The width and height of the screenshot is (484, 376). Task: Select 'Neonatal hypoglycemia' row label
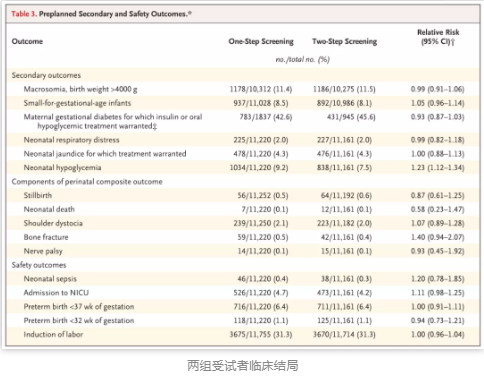pos(62,168)
